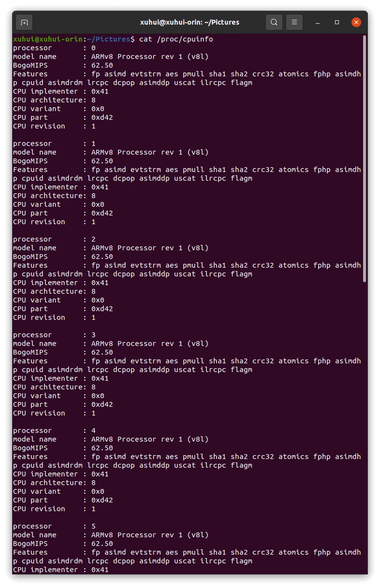Click the xuhui@xuhui-orin prompt text
This screenshot has height=588, width=380.
(48, 39)
